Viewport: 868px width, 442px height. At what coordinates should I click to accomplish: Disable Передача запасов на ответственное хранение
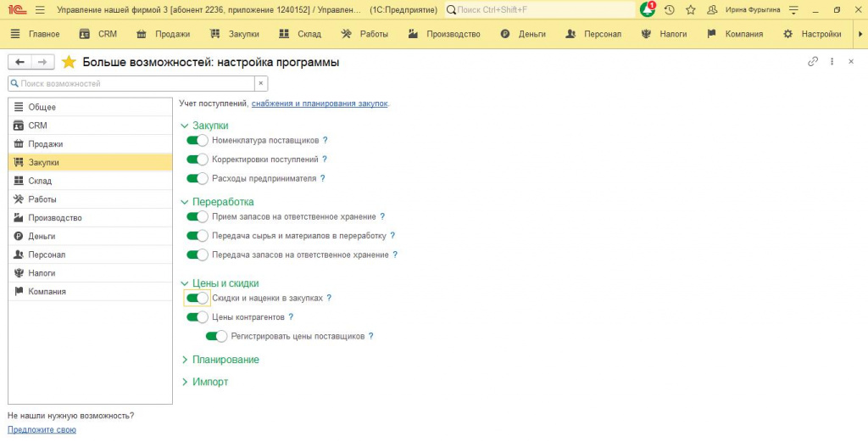coord(197,255)
